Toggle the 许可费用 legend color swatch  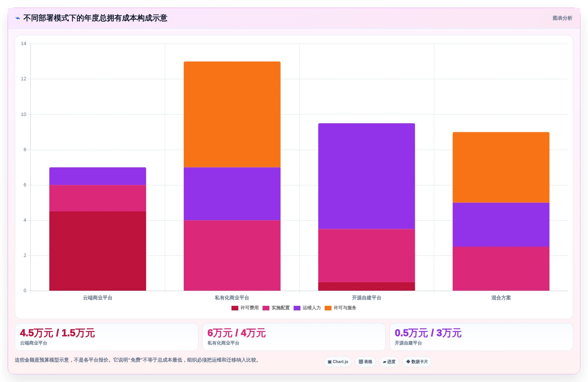(235, 308)
